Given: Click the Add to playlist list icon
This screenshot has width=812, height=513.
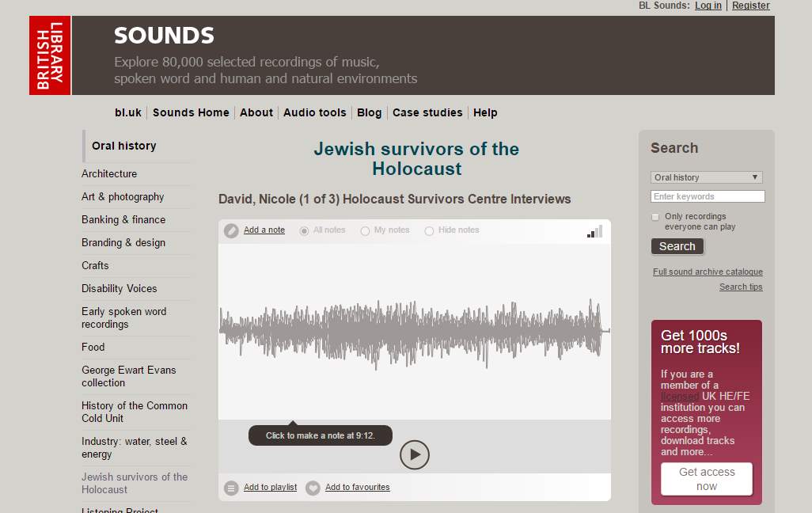Looking at the screenshot, I should coord(231,488).
